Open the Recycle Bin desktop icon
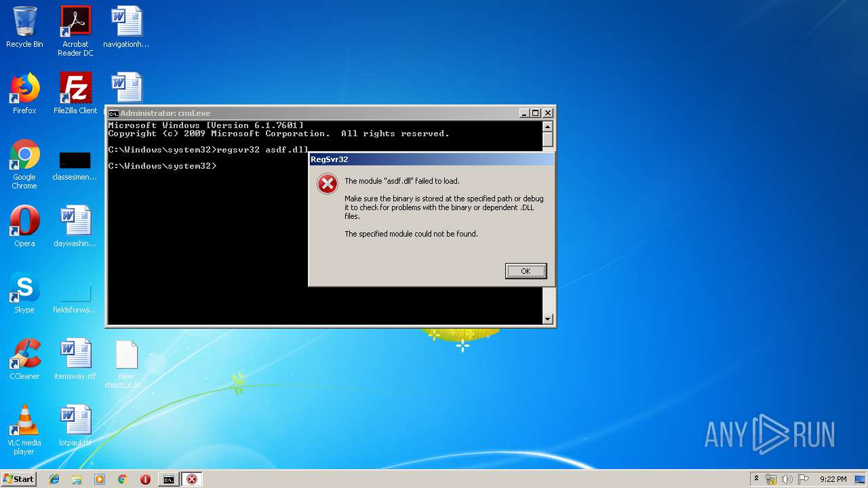 coord(24,27)
